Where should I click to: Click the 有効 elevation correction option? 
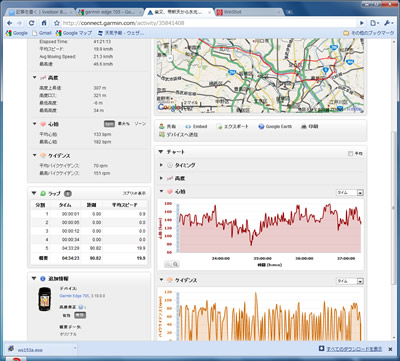(66, 315)
